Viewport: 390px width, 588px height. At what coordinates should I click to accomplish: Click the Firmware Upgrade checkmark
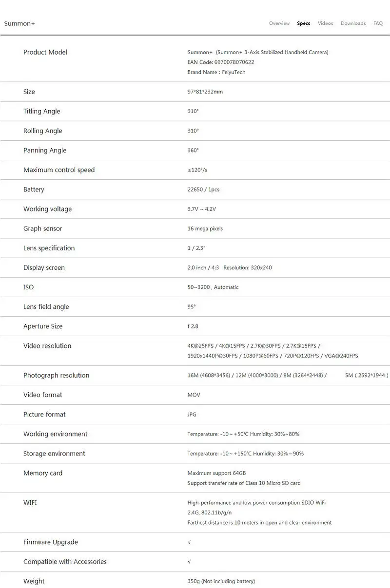pyautogui.click(x=189, y=542)
